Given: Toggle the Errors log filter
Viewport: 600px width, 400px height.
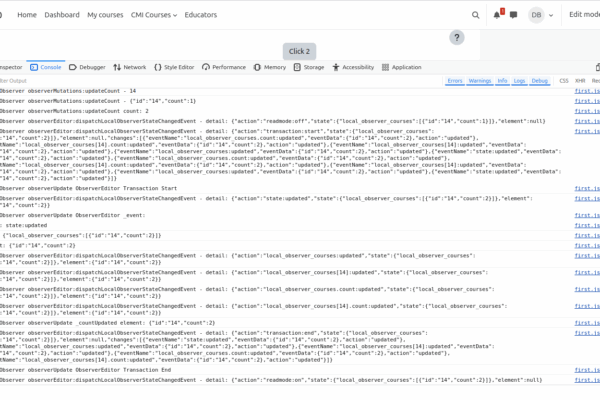Looking at the screenshot, I should [455, 80].
